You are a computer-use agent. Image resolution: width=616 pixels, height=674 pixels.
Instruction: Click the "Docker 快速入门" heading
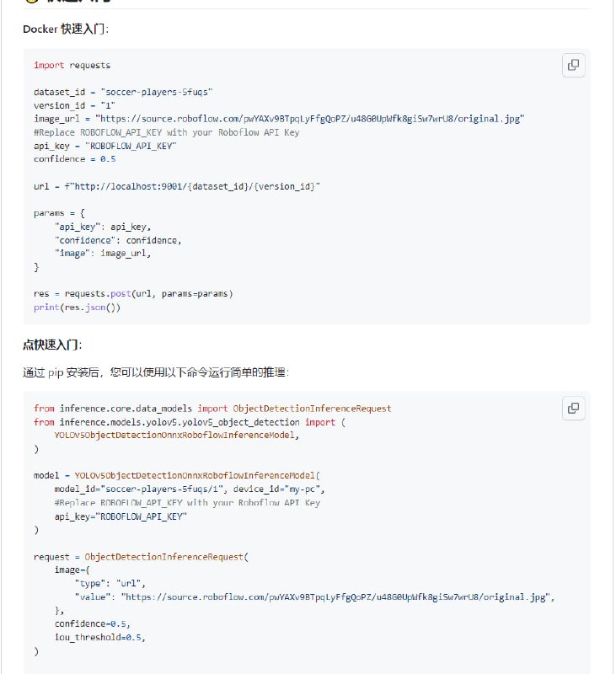[x=66, y=29]
